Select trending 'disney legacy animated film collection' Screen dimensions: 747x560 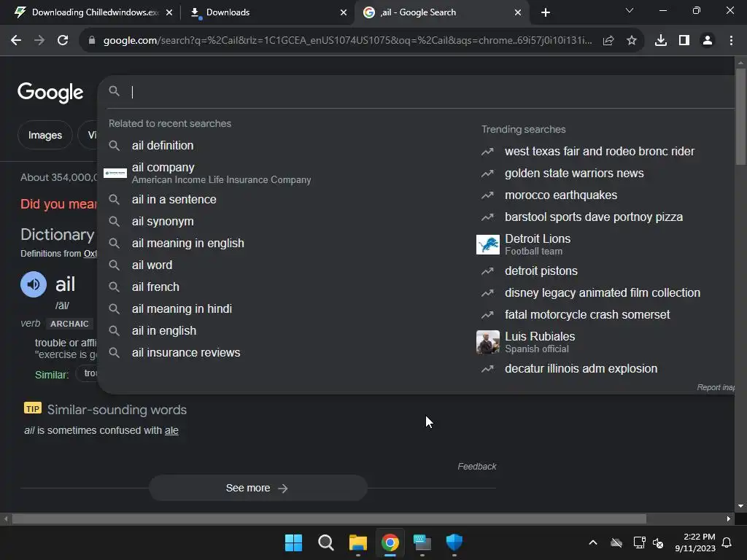(x=602, y=292)
